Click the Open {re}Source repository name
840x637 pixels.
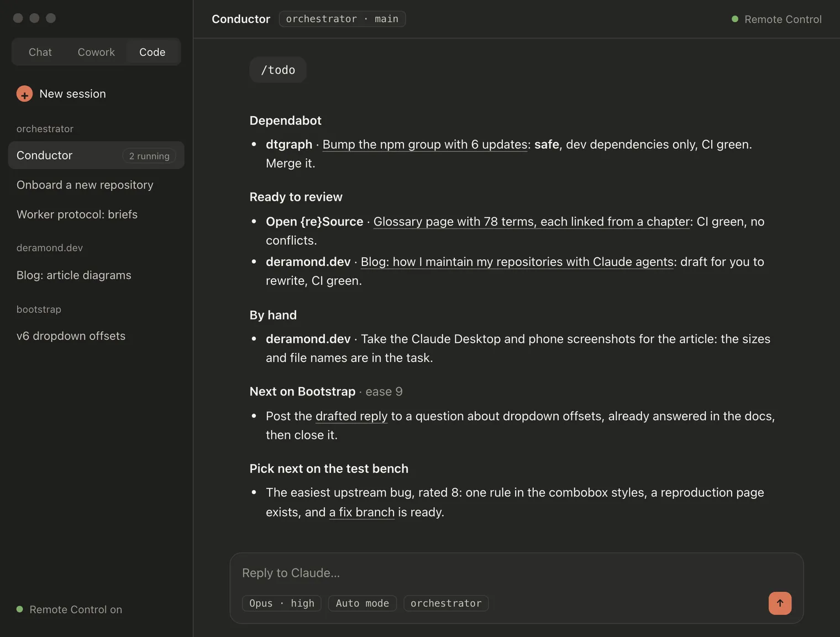pyautogui.click(x=314, y=222)
